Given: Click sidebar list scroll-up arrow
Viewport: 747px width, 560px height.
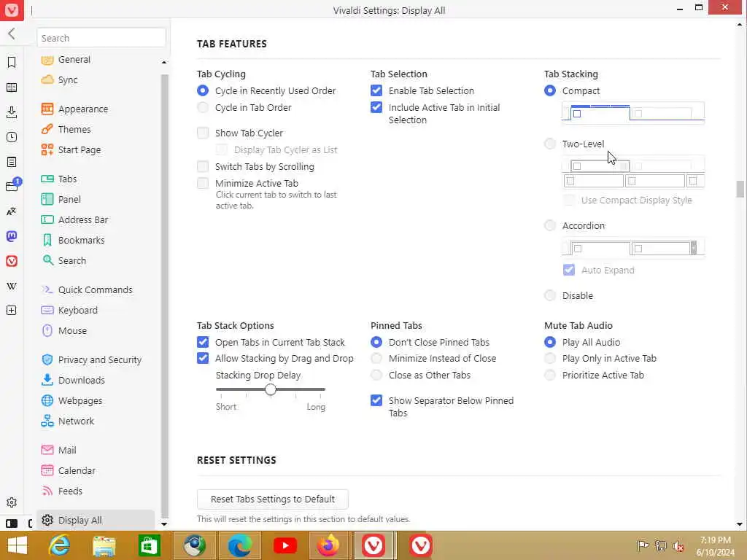Looking at the screenshot, I should tap(164, 63).
